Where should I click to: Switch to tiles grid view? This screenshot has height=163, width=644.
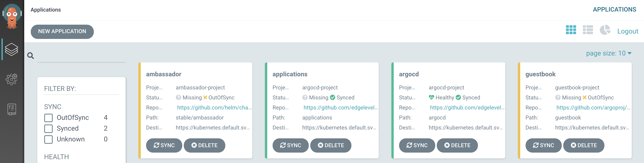tap(571, 30)
